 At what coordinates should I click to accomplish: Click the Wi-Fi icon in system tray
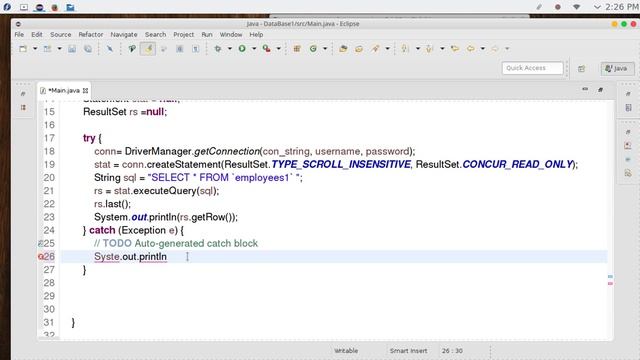click(x=576, y=7)
